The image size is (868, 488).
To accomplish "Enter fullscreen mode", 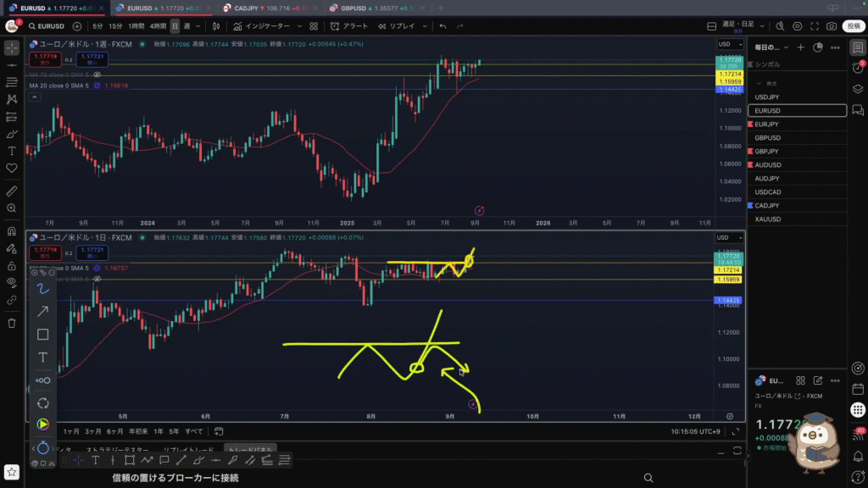I will [815, 26].
